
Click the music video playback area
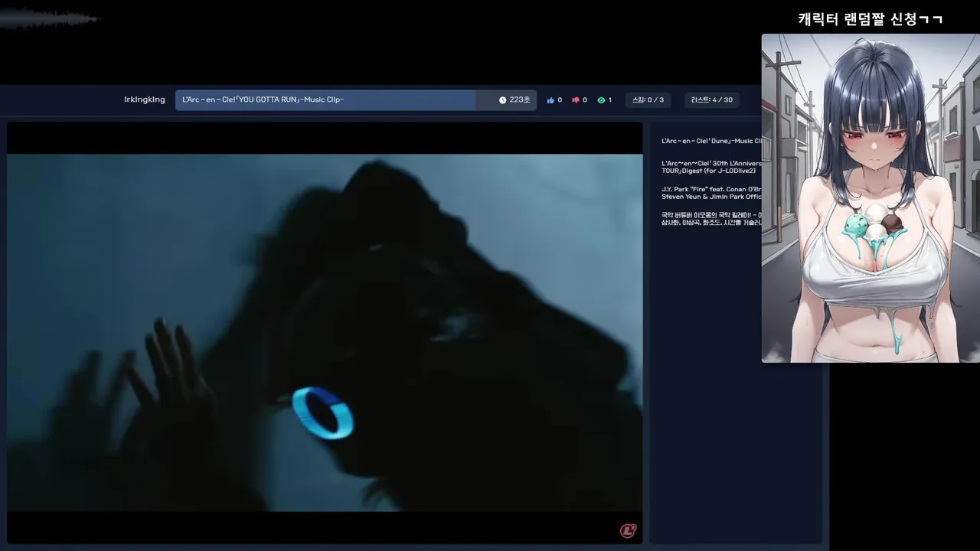[325, 333]
